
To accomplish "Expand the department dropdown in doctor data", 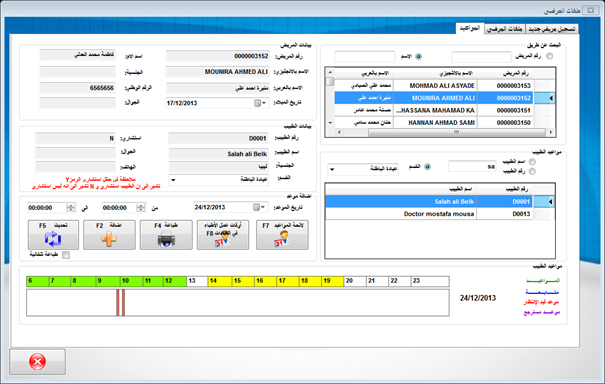I will pos(173,180).
